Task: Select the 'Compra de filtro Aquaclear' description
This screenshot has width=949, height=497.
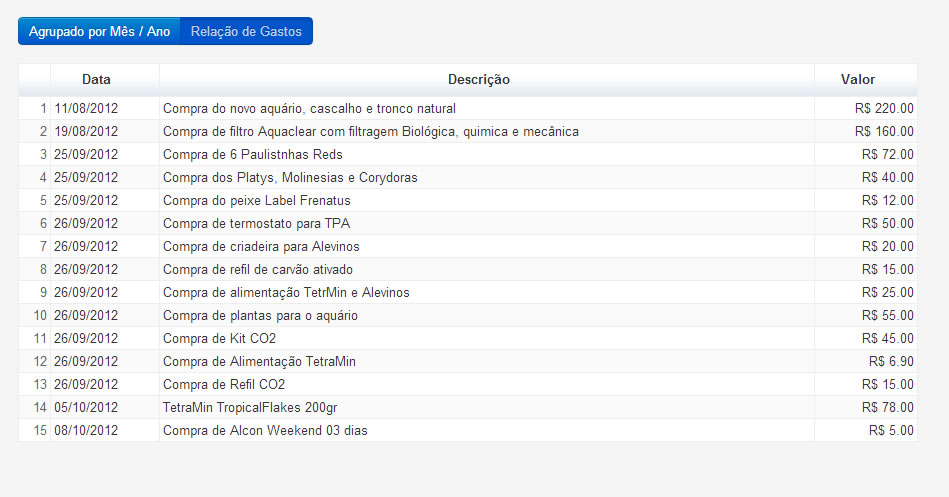Action: click(370, 132)
